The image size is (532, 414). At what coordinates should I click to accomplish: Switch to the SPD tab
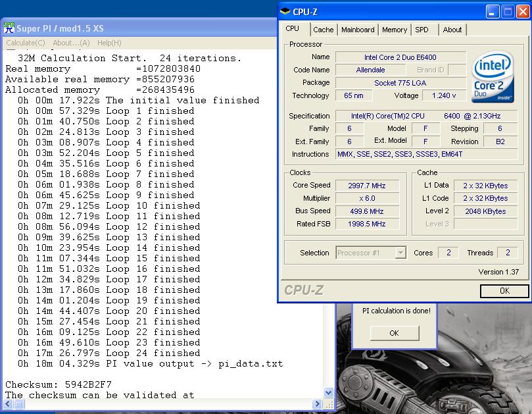(x=422, y=30)
